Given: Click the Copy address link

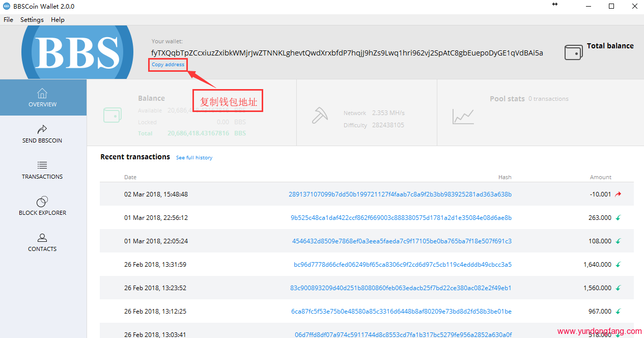Looking at the screenshot, I should pyautogui.click(x=168, y=65).
